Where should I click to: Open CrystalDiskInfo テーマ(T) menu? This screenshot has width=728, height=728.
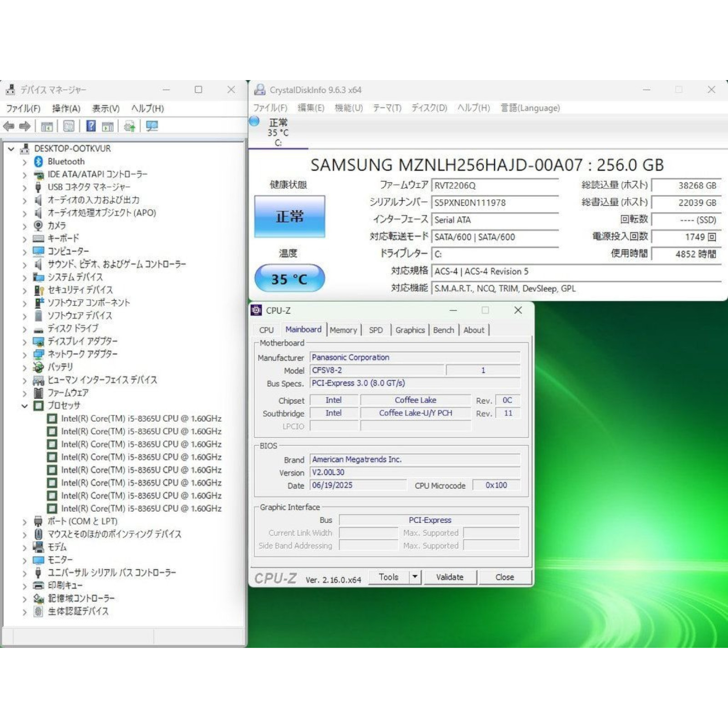coord(387,108)
